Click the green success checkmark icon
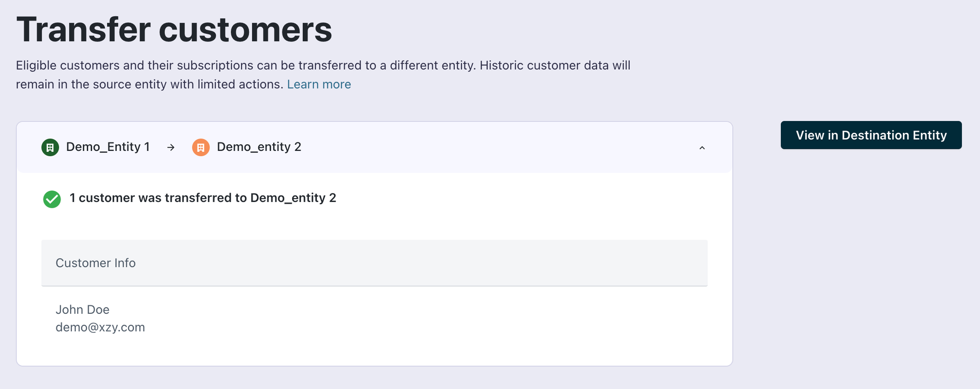This screenshot has width=980, height=389. [x=52, y=199]
